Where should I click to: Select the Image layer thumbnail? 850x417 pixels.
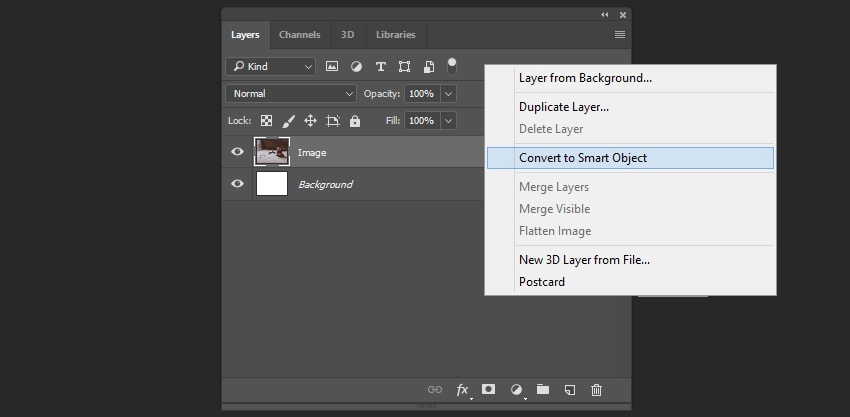point(272,152)
